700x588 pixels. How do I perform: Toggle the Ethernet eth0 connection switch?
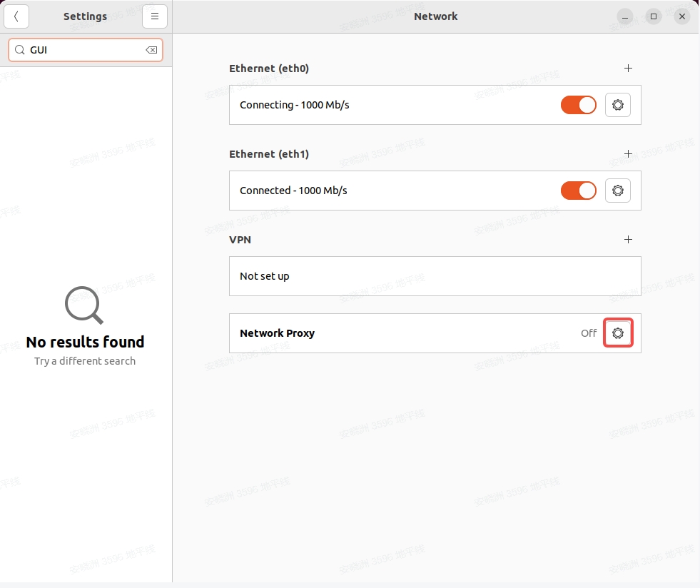click(x=578, y=105)
